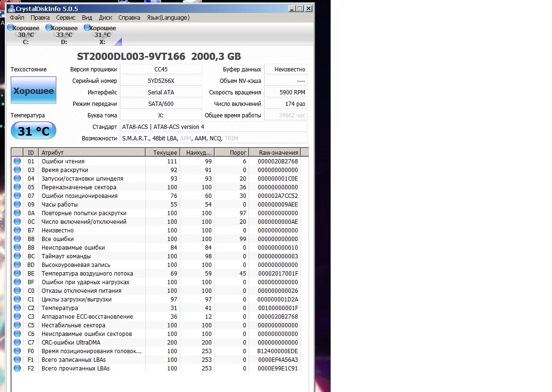Click status orb of row 0A Повторные попытки раскрутки
552x392 pixels.
(17, 213)
